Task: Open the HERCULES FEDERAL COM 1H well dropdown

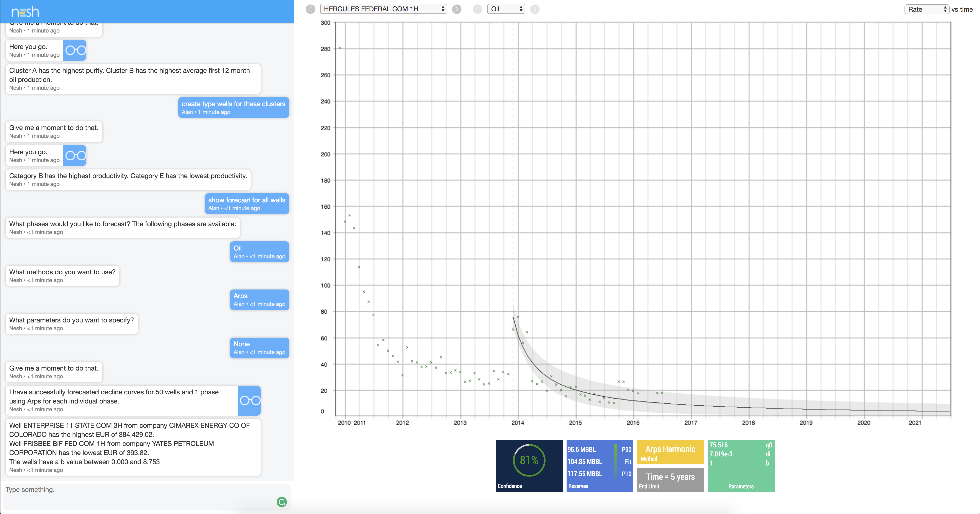Action: [383, 9]
